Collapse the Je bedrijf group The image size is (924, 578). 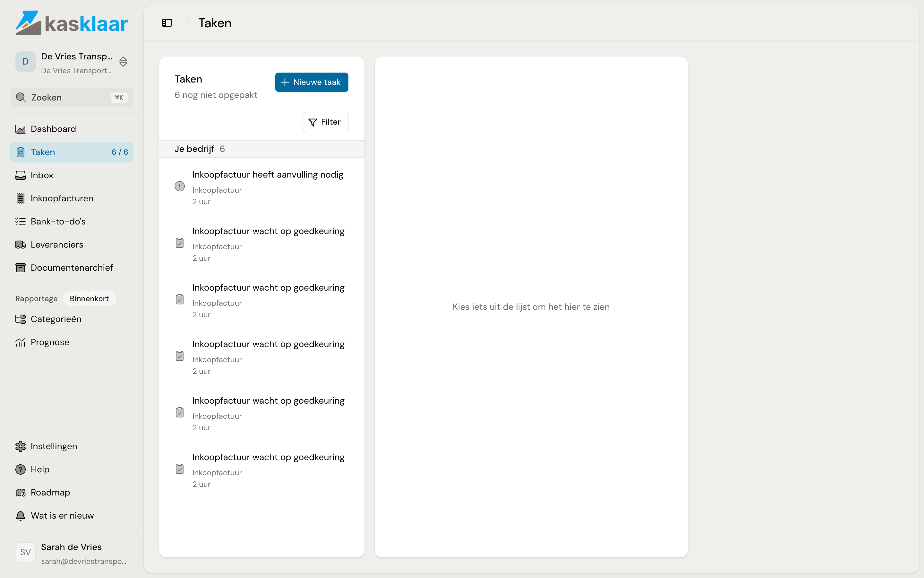(x=261, y=149)
